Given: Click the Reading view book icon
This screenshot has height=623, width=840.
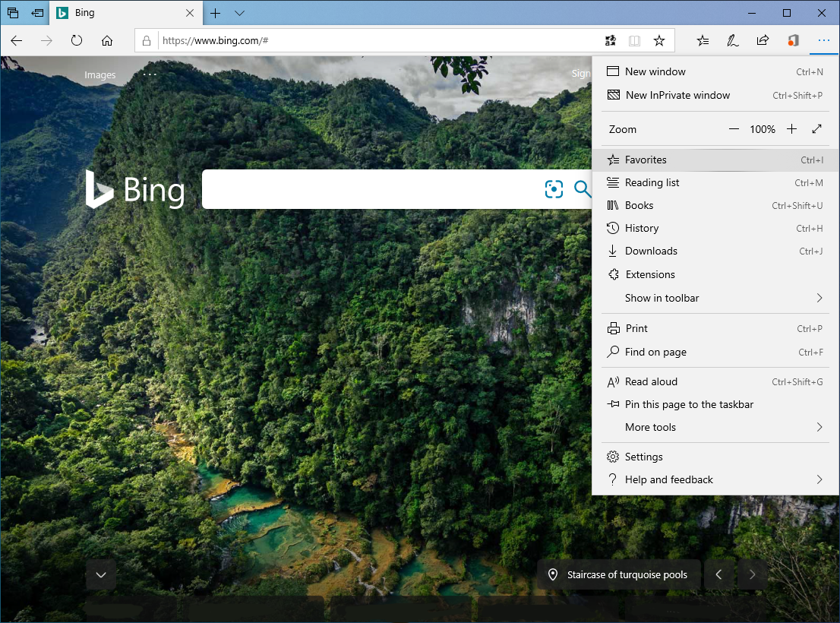Looking at the screenshot, I should click(634, 40).
